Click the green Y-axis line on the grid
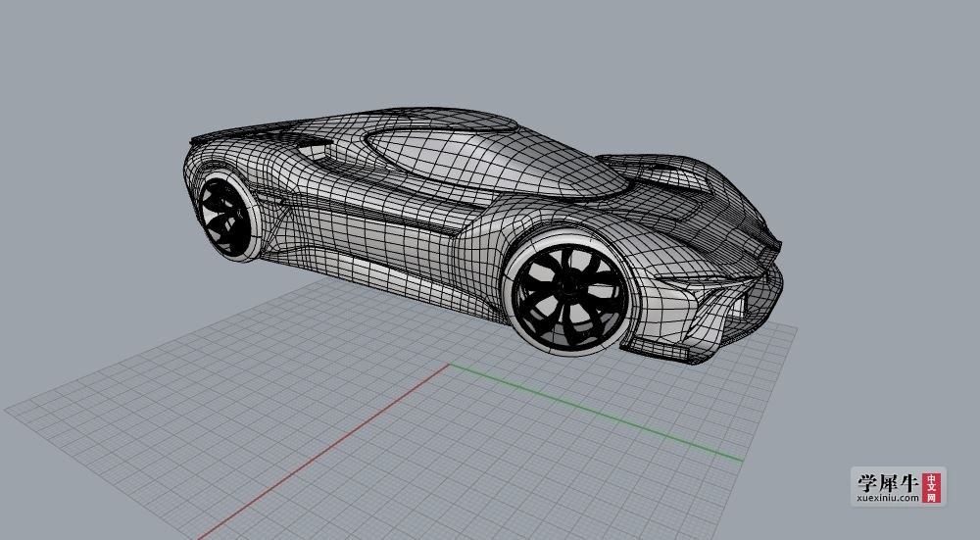The width and height of the screenshot is (980, 540). [596, 413]
